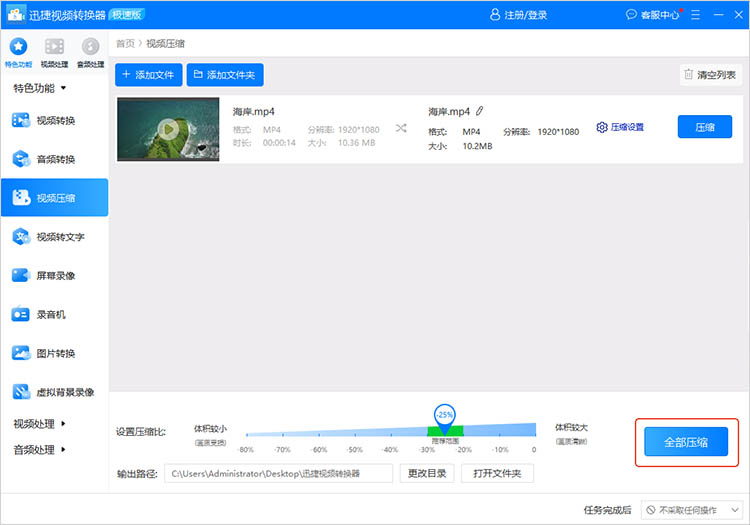Click the 极速版 badge in title bar
Screen dimensions: 750x525
pyautogui.click(x=127, y=15)
